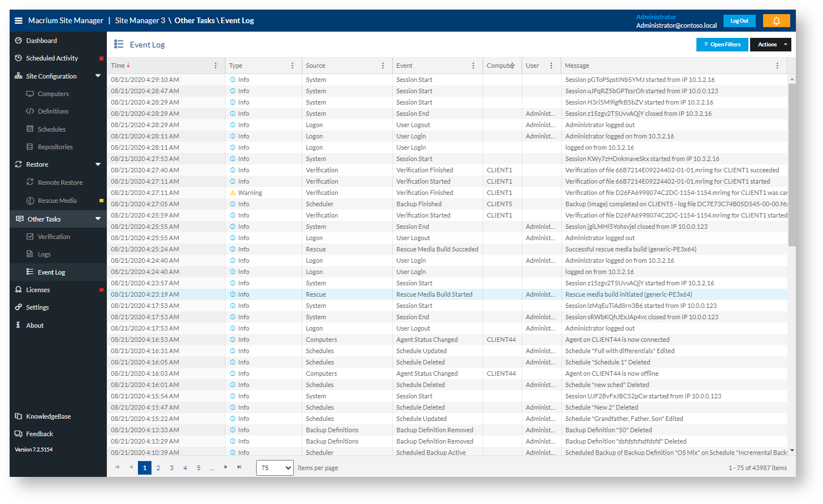Click the vertical scrollbar thumb
The width and height of the screenshot is (823, 504).
792,165
